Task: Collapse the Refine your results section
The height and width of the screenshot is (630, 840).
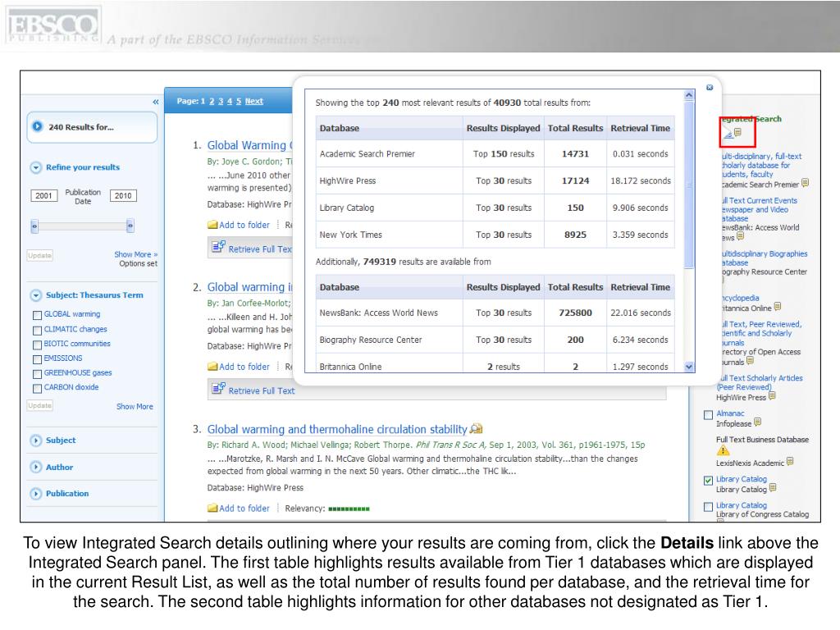Action: (x=35, y=167)
